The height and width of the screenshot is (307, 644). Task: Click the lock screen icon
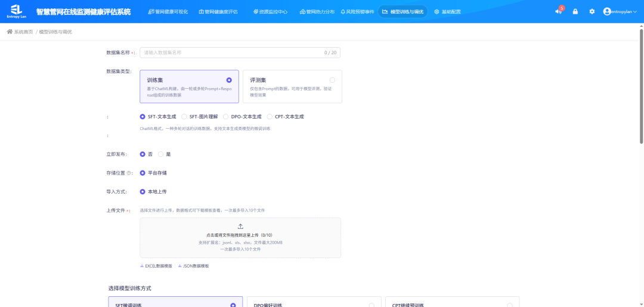575,11
